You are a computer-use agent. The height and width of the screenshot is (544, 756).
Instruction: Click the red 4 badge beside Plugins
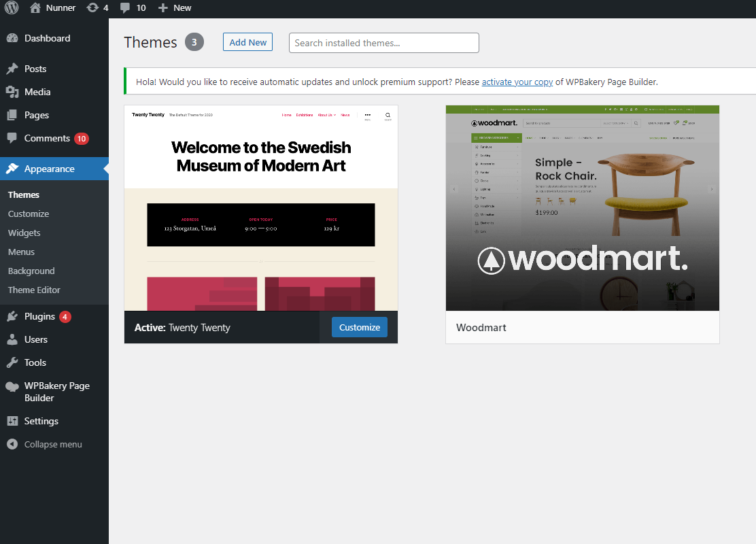[65, 317]
